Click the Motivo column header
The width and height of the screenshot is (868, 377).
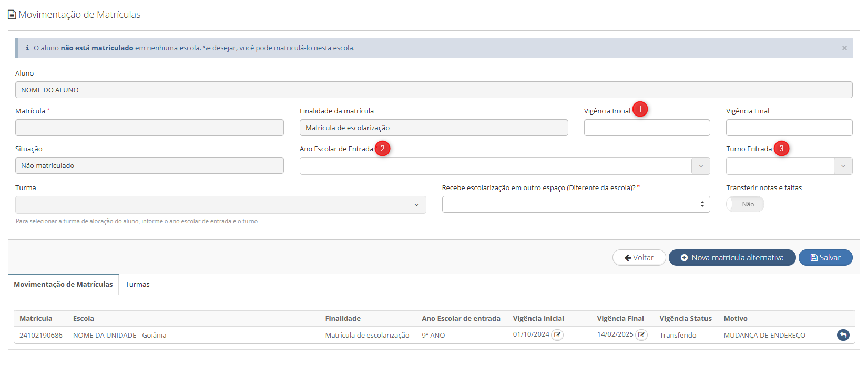pos(736,318)
